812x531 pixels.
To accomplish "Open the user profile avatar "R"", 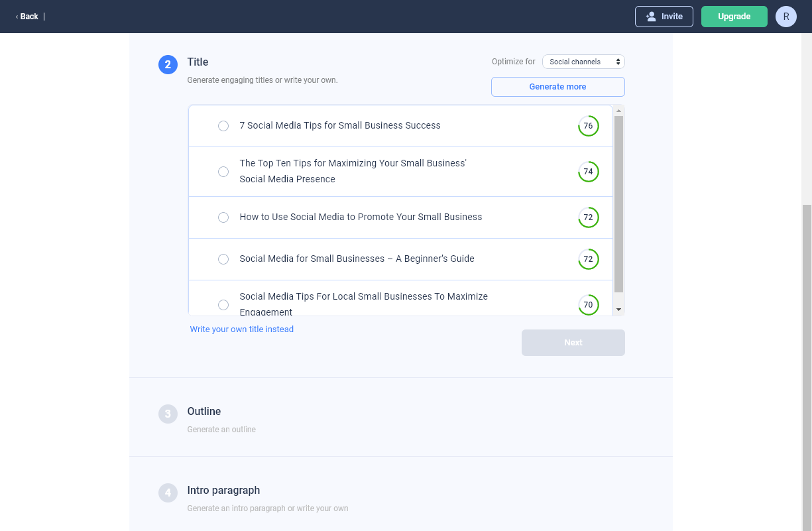I will pyautogui.click(x=785, y=16).
